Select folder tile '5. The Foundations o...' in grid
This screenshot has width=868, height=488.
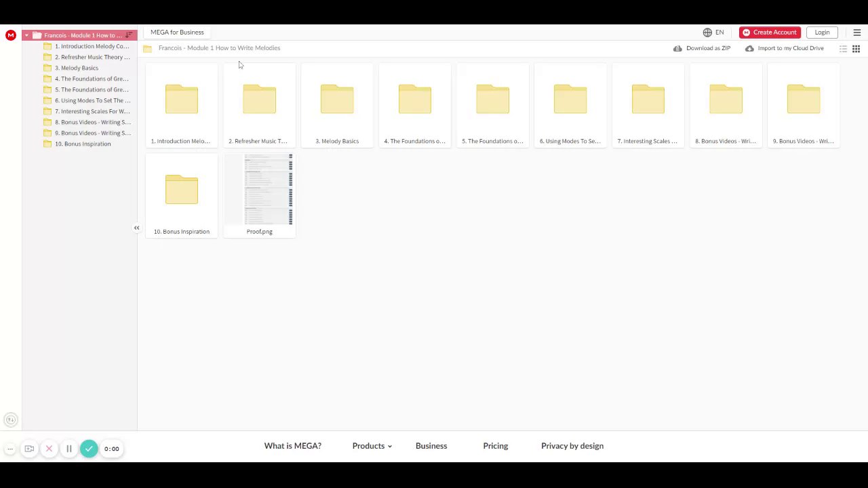pos(492,105)
